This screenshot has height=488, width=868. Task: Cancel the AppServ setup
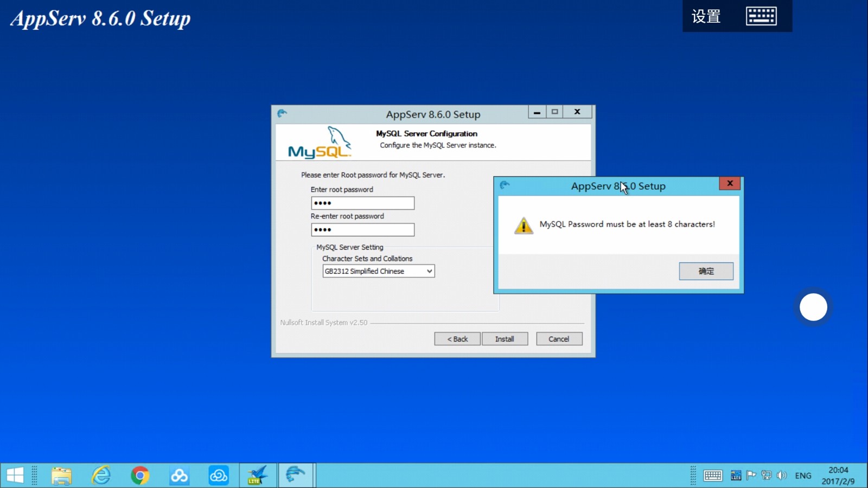(559, 339)
